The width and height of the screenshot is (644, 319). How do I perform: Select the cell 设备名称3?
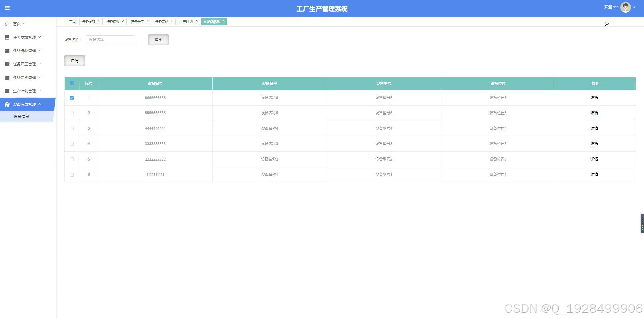point(270,144)
